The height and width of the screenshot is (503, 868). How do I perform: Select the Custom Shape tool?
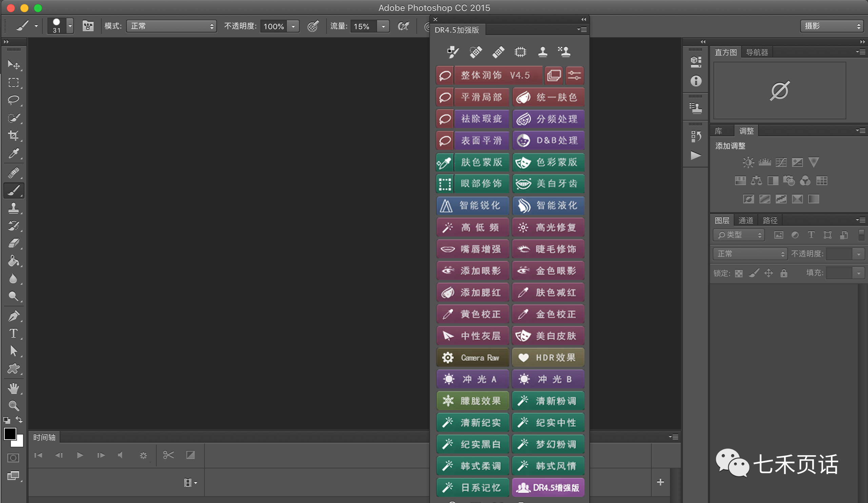(x=14, y=369)
